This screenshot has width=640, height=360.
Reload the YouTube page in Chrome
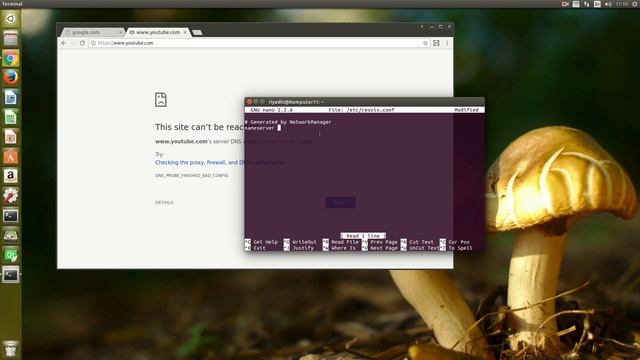click(x=82, y=43)
